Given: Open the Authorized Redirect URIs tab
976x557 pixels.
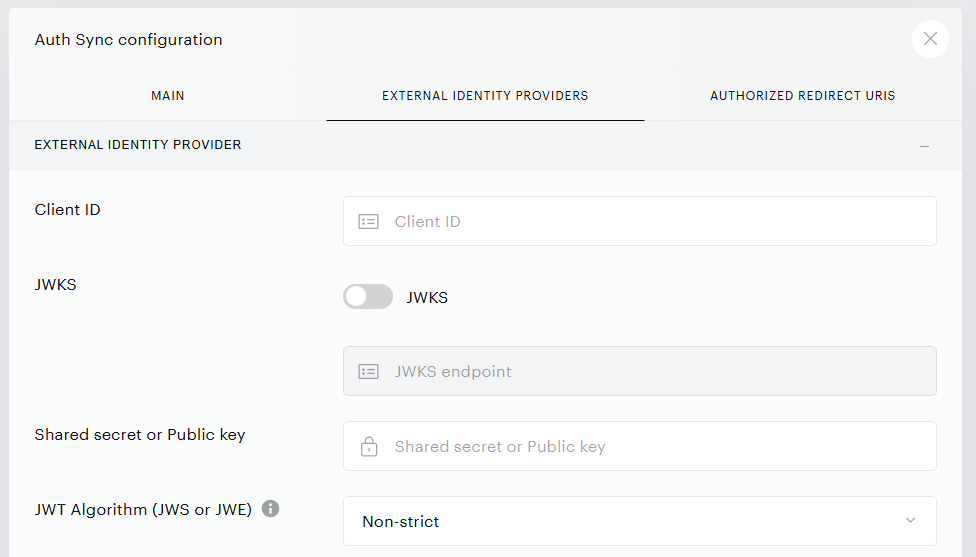Looking at the screenshot, I should [x=802, y=96].
